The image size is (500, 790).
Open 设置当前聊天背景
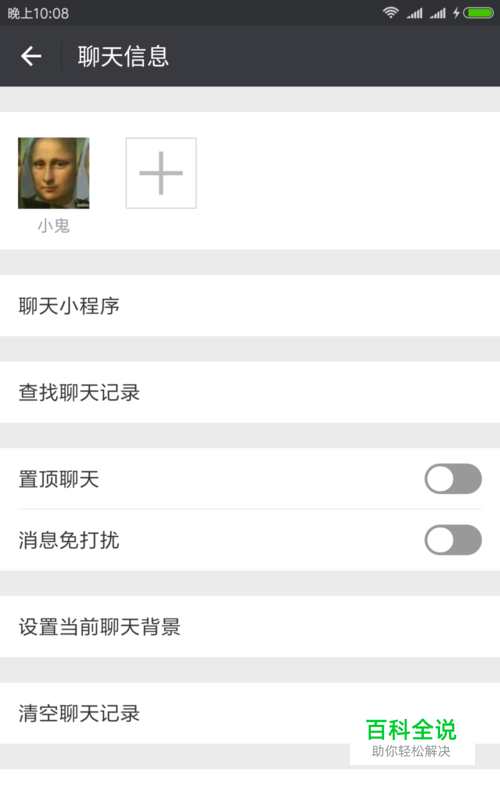250,627
